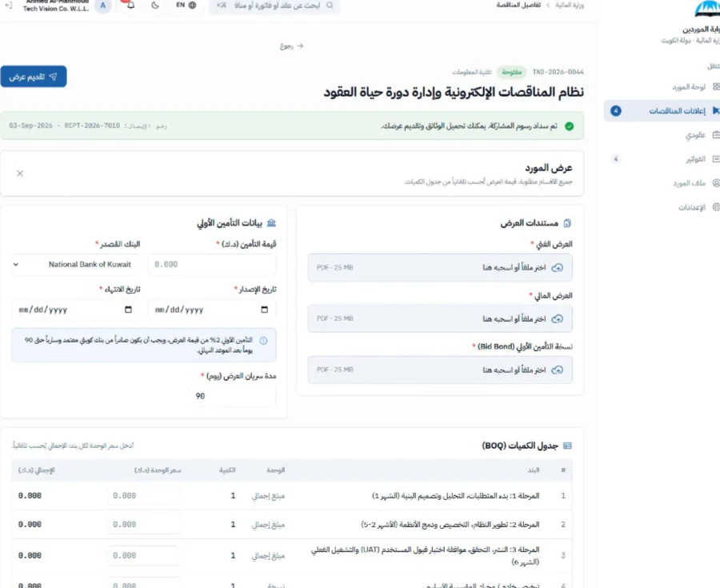The image size is (720, 588).
Task: Close the vendor bid panel with X
Action: click(x=20, y=174)
